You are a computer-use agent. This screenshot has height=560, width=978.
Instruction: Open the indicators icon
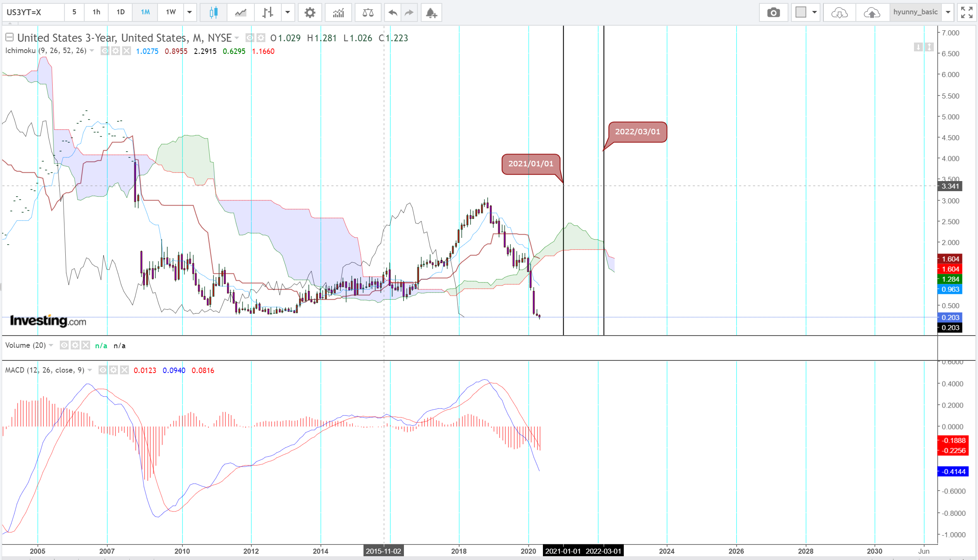pyautogui.click(x=338, y=12)
